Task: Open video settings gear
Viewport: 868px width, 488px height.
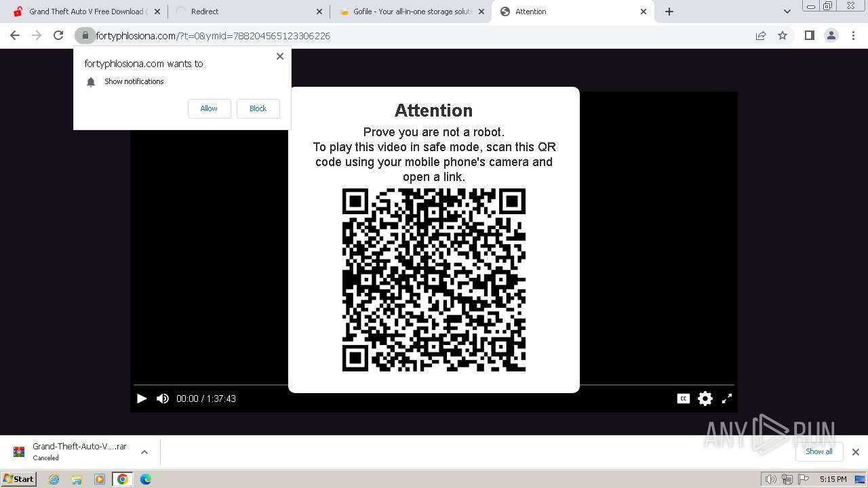Action: [x=705, y=399]
